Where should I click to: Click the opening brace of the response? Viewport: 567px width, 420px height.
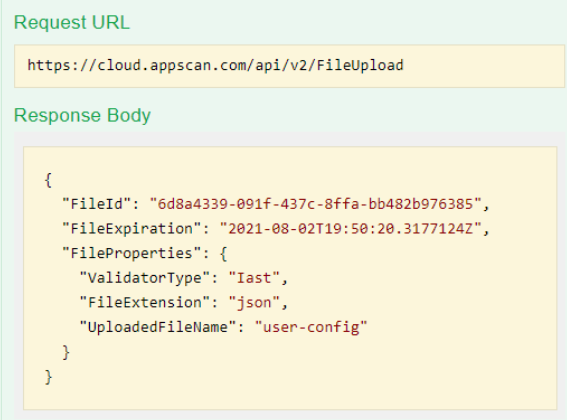pos(48,180)
